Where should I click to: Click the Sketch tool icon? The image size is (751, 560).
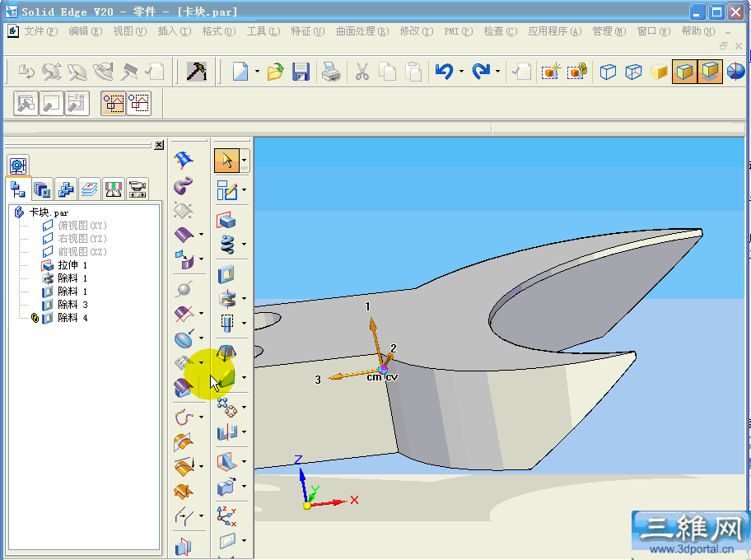[x=226, y=190]
